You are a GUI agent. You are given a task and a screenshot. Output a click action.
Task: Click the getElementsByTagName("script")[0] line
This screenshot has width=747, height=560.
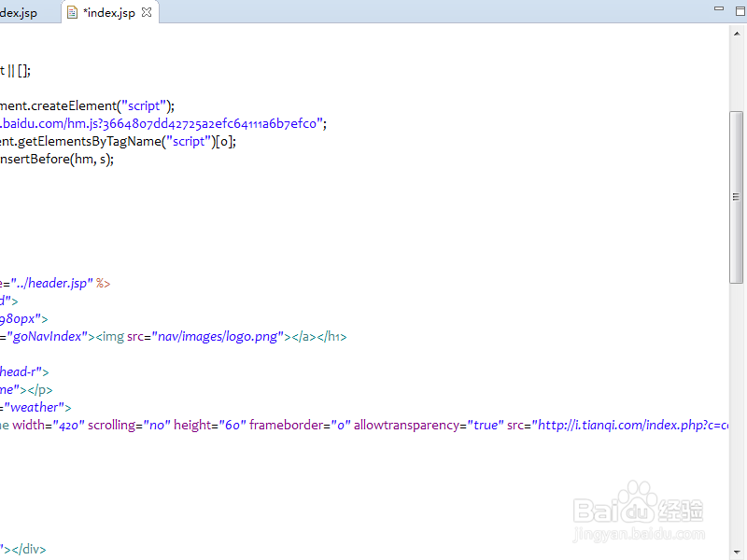pos(119,142)
